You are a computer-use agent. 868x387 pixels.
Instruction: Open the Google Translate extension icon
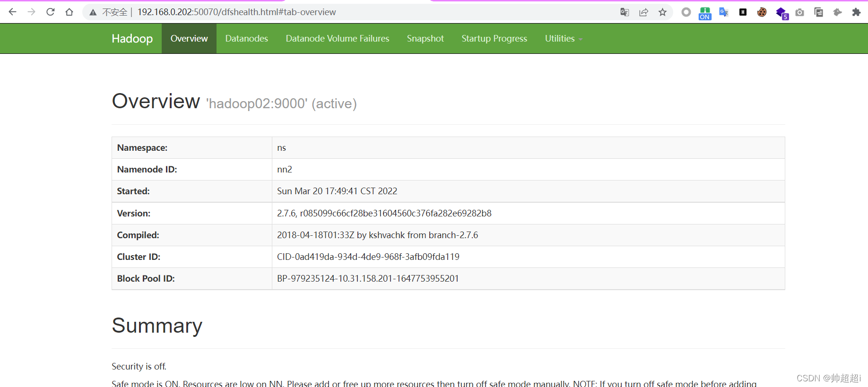[724, 12]
